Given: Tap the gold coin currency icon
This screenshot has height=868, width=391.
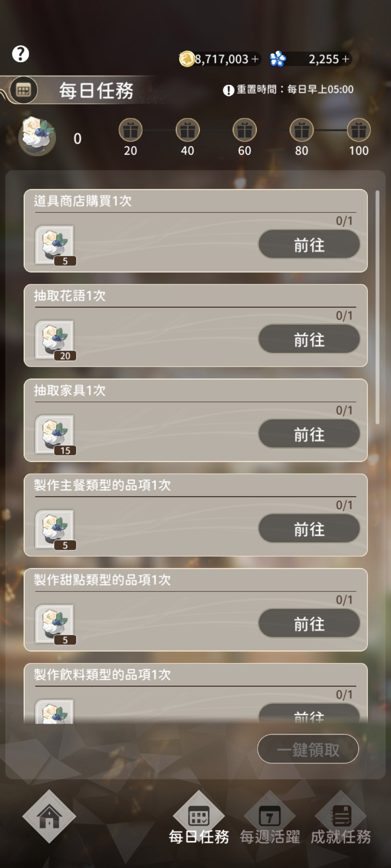Looking at the screenshot, I should 187,59.
